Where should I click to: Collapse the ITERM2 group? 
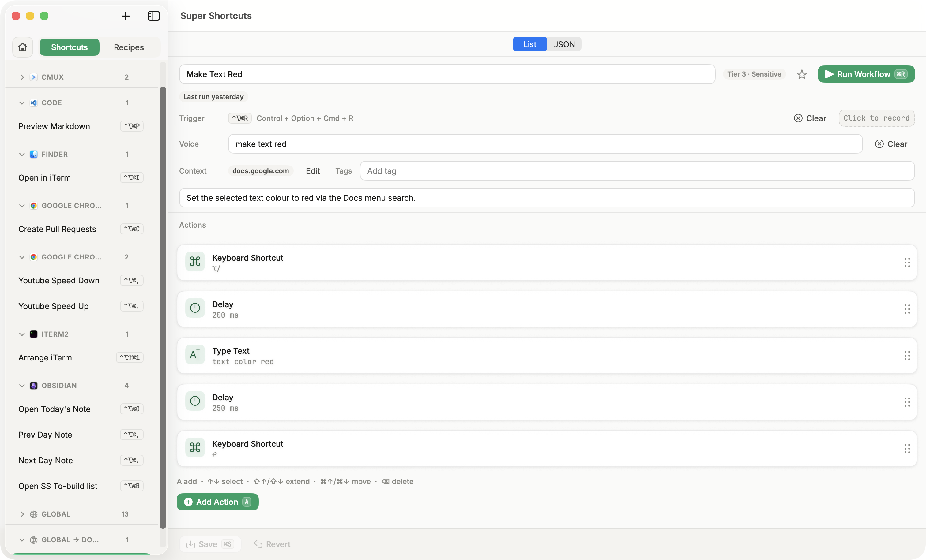click(x=22, y=334)
